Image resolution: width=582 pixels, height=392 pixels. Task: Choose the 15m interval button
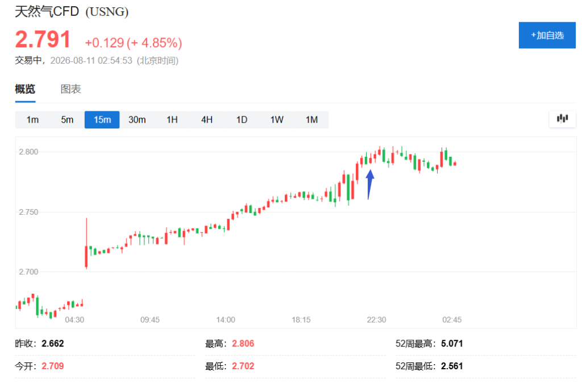(102, 119)
